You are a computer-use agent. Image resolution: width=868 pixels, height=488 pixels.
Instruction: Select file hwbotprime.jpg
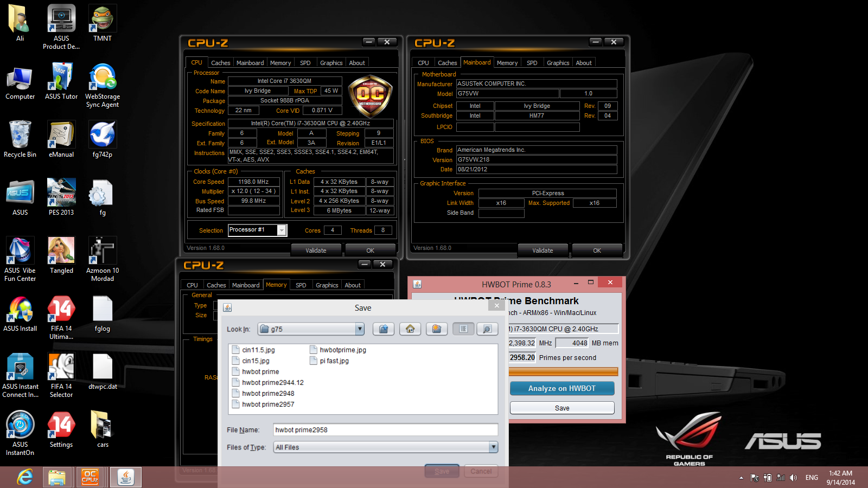(338, 350)
